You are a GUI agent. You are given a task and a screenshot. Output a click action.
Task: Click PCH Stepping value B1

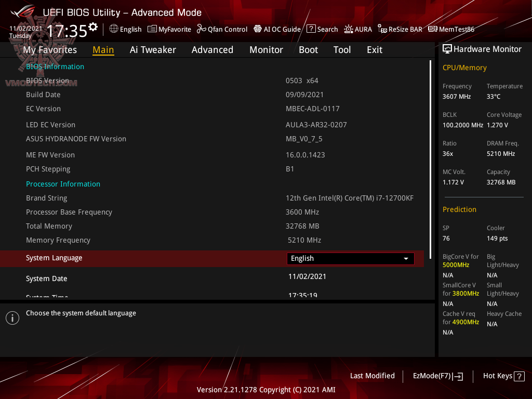[290, 169]
